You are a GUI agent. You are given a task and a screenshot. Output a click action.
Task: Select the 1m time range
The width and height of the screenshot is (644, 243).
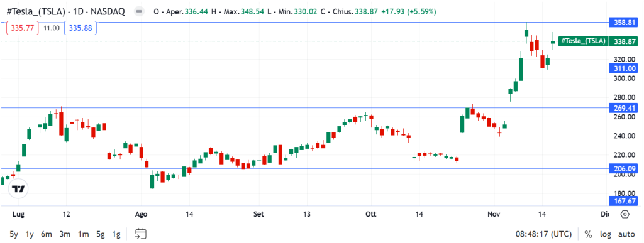[84, 234]
